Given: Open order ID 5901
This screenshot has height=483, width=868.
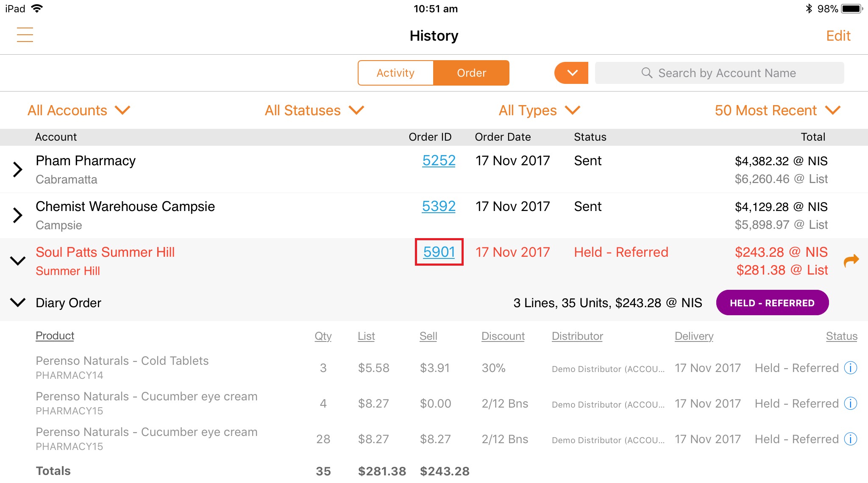Looking at the screenshot, I should [439, 252].
